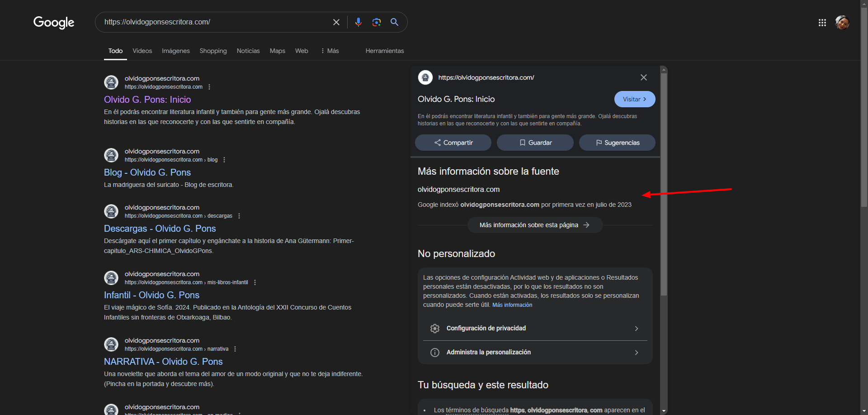
Task: Open the Infantil - Olvido G. Pons result
Action: coord(151,295)
